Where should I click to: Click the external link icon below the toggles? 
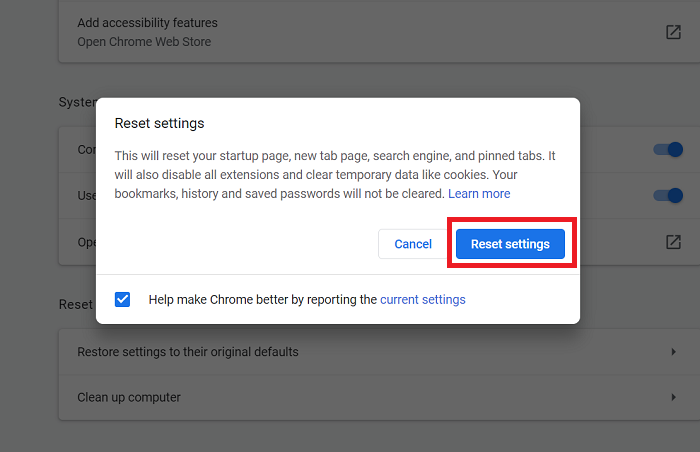(x=673, y=242)
